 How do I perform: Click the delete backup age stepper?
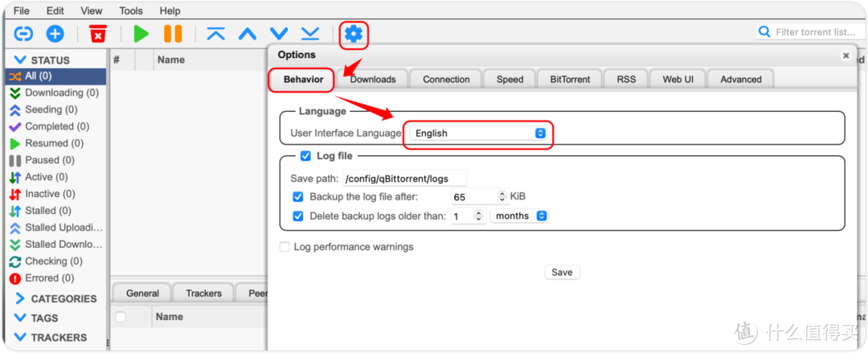point(479,216)
